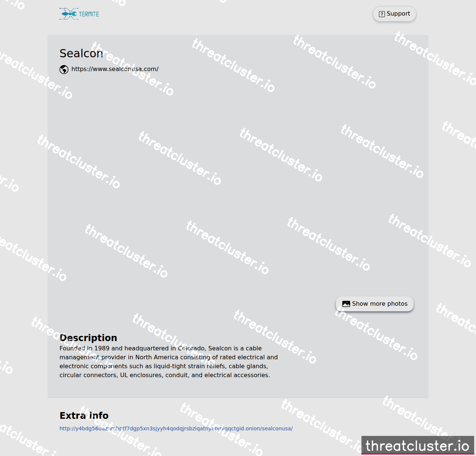This screenshot has width=476, height=456.
Task: Click the globe icon beside the website URL
Action: (64, 70)
